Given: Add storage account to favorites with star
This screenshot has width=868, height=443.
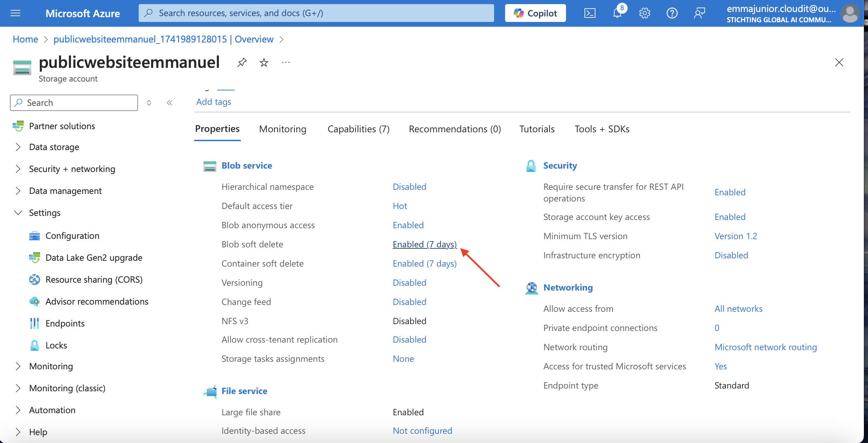Looking at the screenshot, I should pyautogui.click(x=264, y=62).
